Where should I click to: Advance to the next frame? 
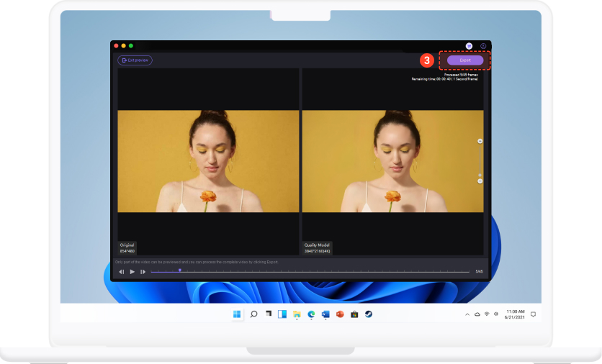pyautogui.click(x=143, y=272)
